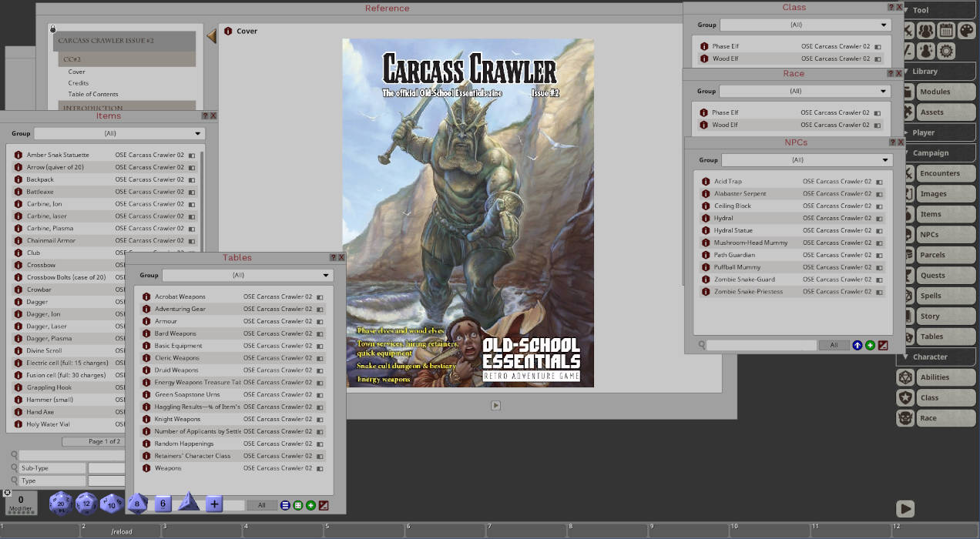980x539 pixels.
Task: Click the green add button in NPCs window
Action: pyautogui.click(x=870, y=345)
